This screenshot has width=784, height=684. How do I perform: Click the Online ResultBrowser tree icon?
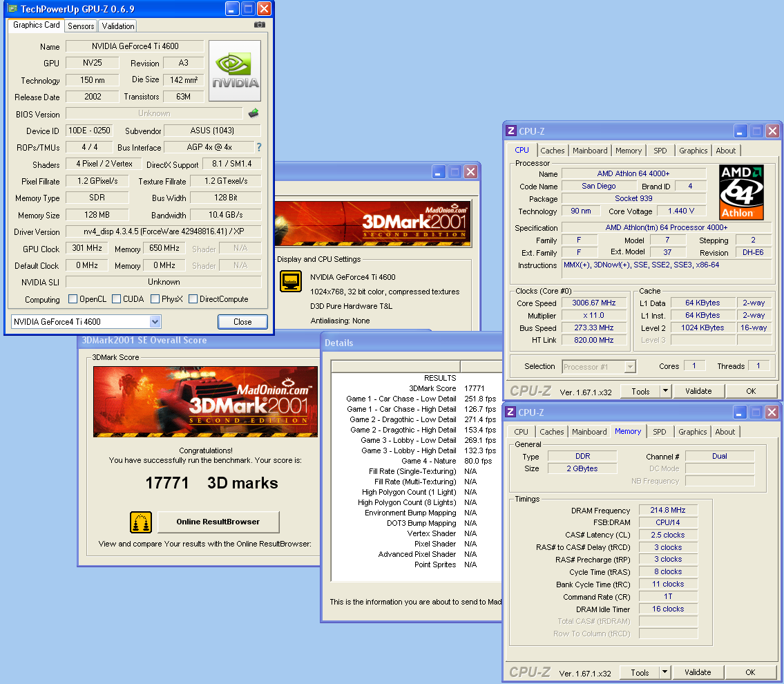tap(140, 522)
